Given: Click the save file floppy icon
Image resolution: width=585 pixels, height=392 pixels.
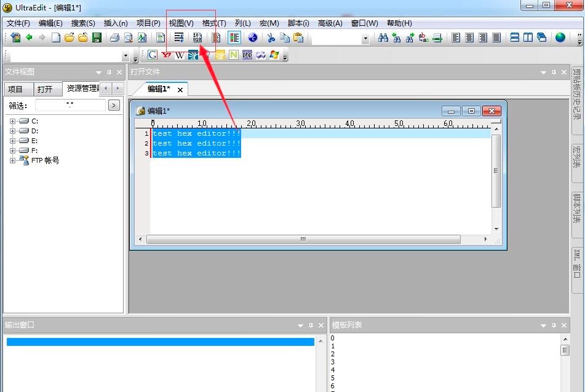Looking at the screenshot, I should (97, 37).
